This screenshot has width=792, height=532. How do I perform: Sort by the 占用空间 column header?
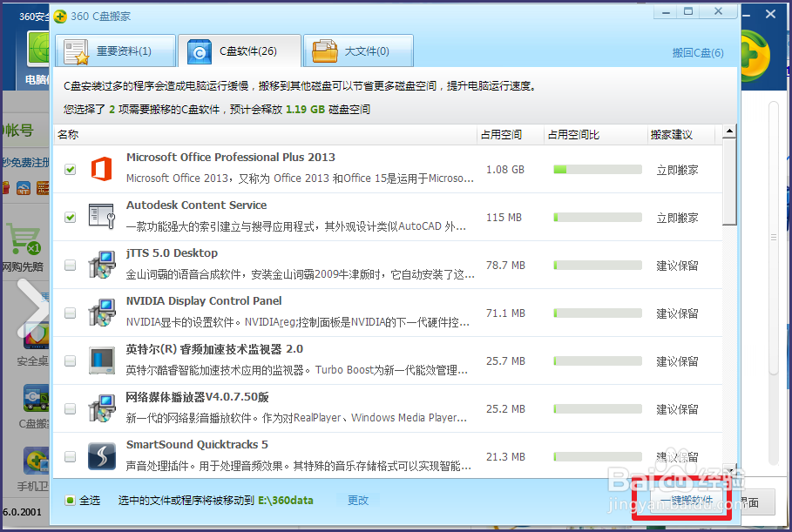[510, 135]
